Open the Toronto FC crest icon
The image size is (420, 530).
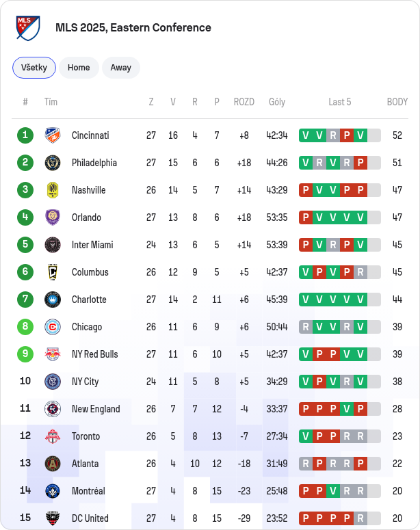tap(53, 436)
